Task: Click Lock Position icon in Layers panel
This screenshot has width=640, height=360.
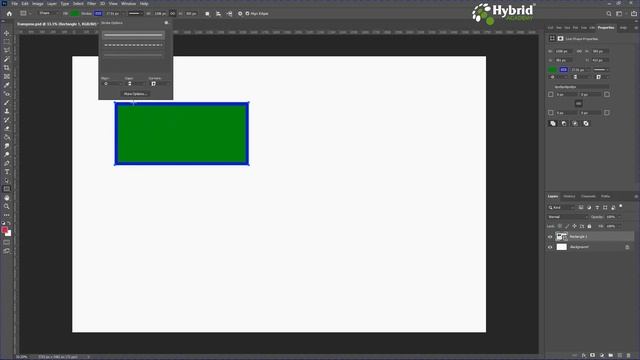Action: [x=574, y=226]
